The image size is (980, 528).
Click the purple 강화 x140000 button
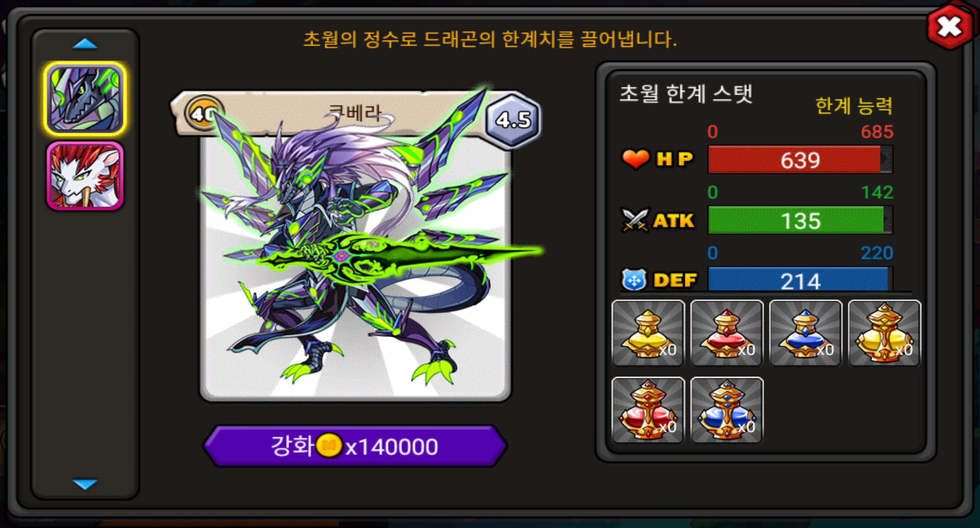click(355, 446)
